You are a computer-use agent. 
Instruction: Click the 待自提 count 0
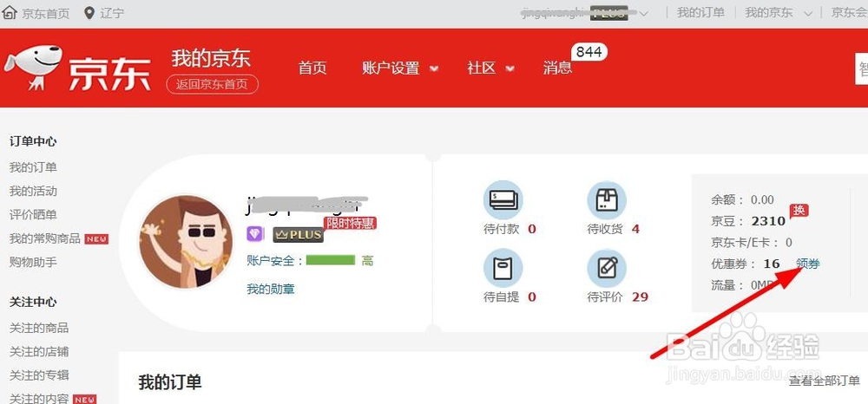532,297
